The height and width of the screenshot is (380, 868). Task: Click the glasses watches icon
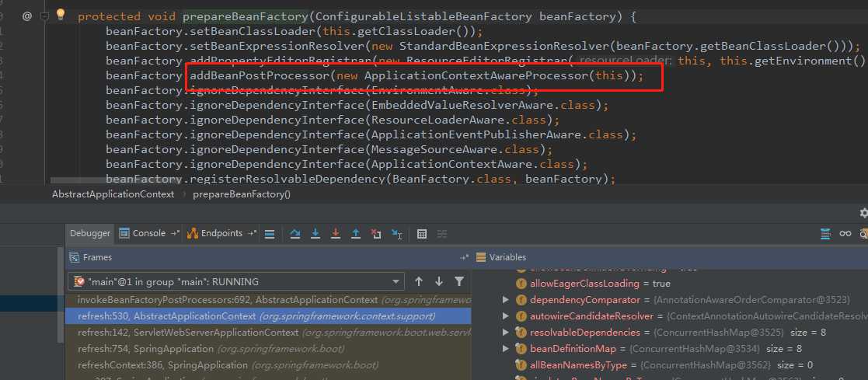pyautogui.click(x=845, y=234)
